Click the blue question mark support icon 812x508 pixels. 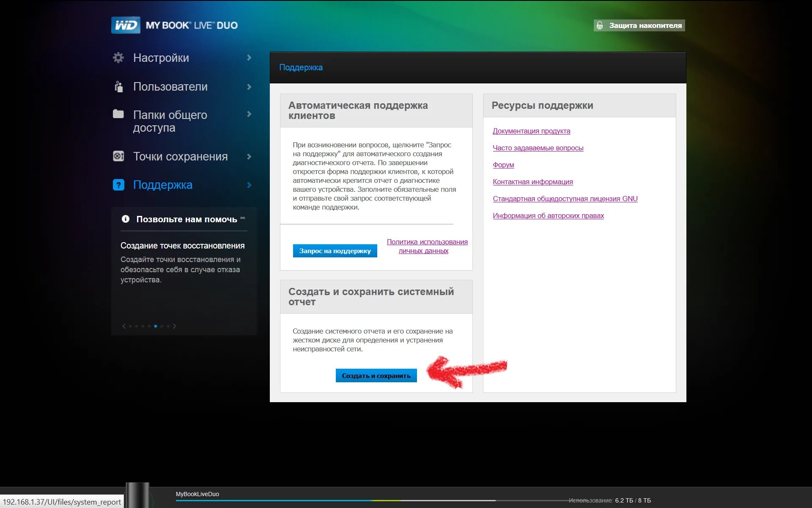click(118, 185)
